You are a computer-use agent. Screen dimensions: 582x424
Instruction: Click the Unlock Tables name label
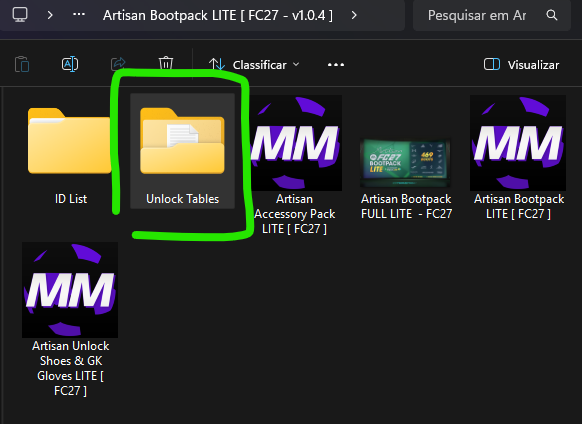point(183,199)
